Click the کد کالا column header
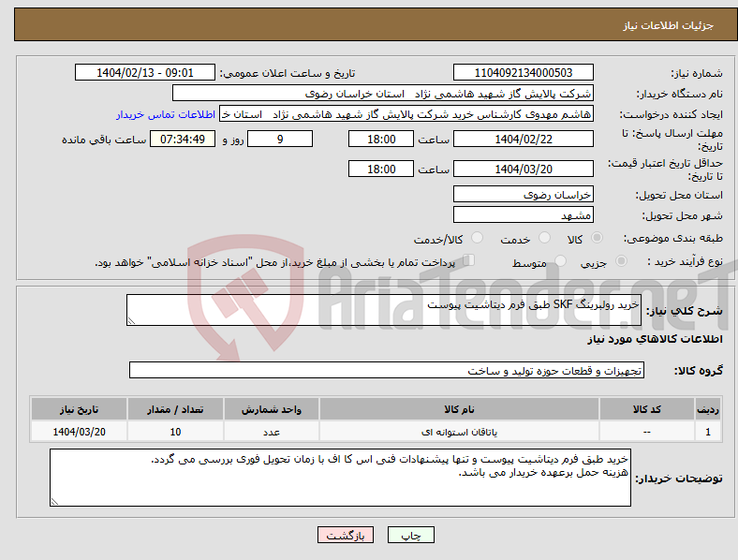Screen dimensions: 738x560 (647, 409)
